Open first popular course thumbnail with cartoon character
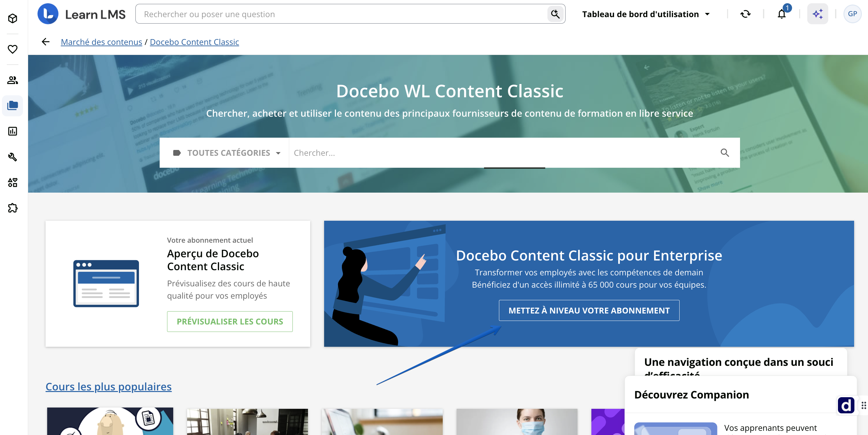This screenshot has height=435, width=868. [110, 421]
